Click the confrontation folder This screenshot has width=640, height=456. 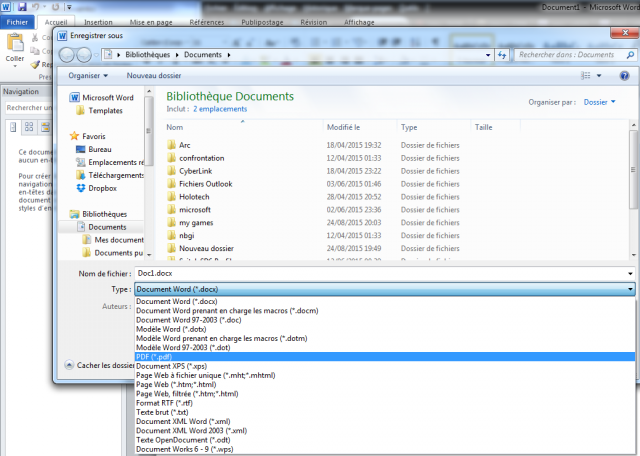coord(196,158)
